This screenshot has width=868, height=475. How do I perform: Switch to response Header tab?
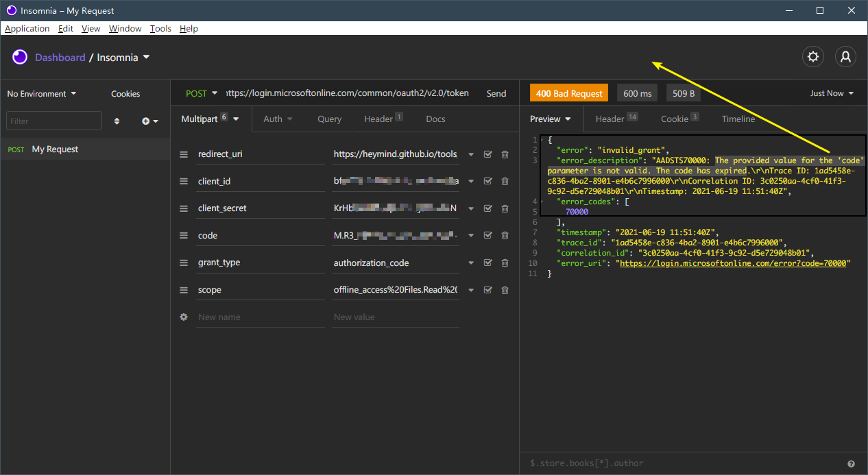(x=616, y=119)
